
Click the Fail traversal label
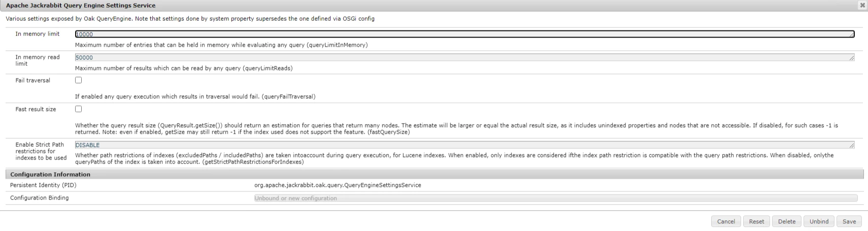pos(33,81)
